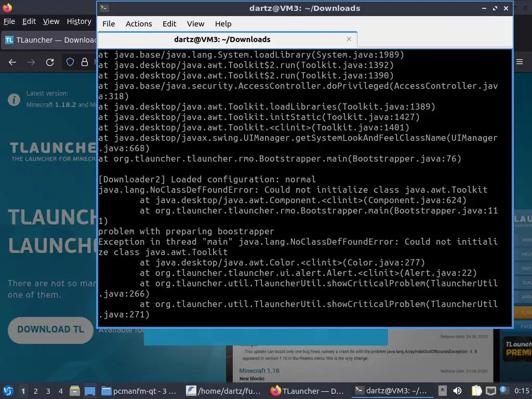Image resolution: width=532 pixels, height=399 pixels.
Task: Open the terminal Edit menu
Action: (x=169, y=24)
